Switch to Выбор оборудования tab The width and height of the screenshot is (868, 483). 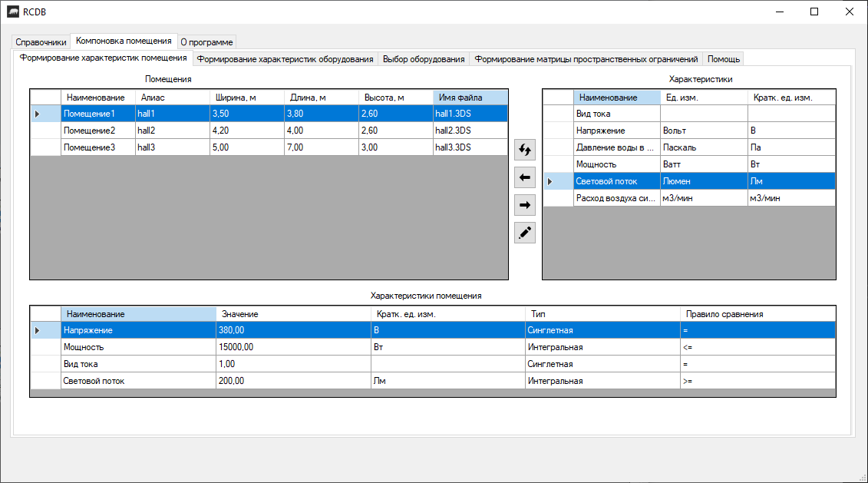pos(423,59)
